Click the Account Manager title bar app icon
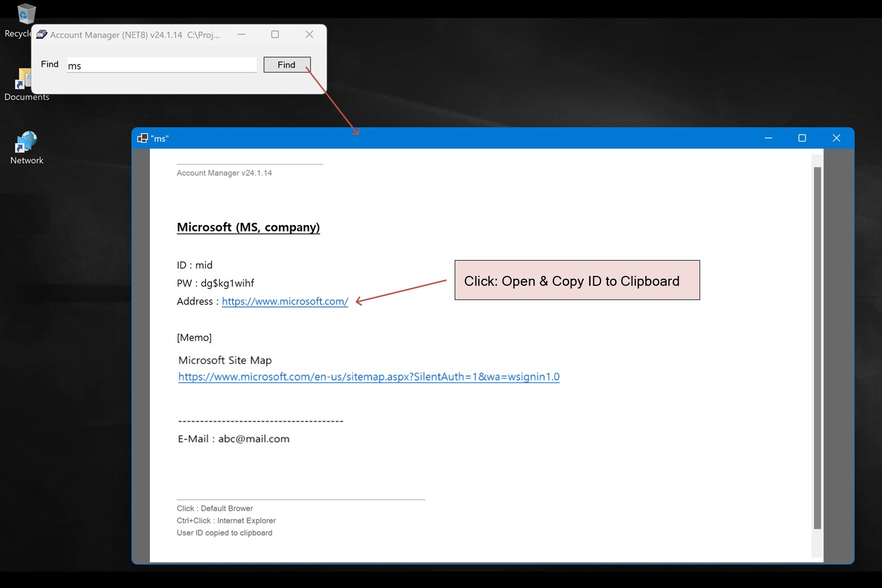Image resolution: width=882 pixels, height=588 pixels. click(42, 34)
